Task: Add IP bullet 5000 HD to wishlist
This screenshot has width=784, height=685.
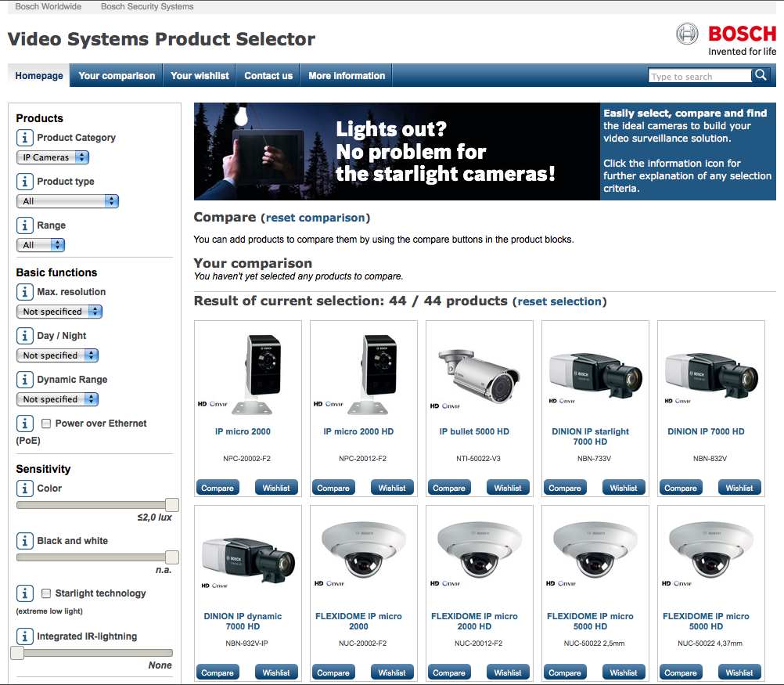Action: pos(508,488)
